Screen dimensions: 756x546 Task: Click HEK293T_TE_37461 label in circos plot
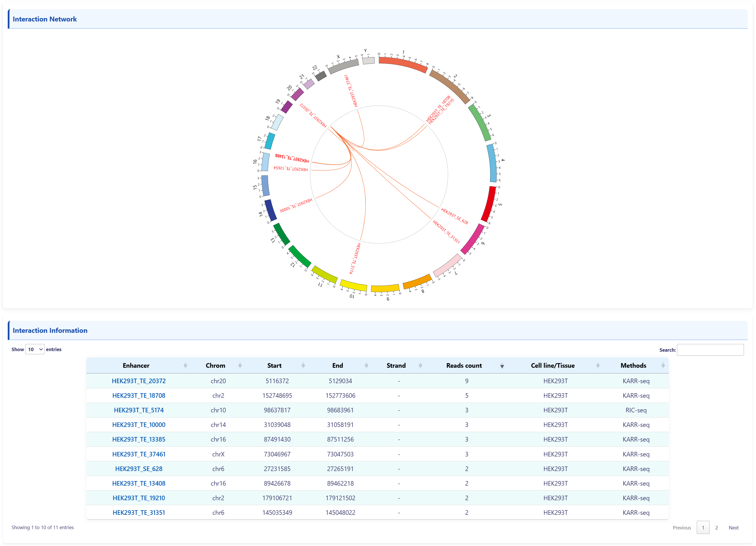tap(351, 91)
